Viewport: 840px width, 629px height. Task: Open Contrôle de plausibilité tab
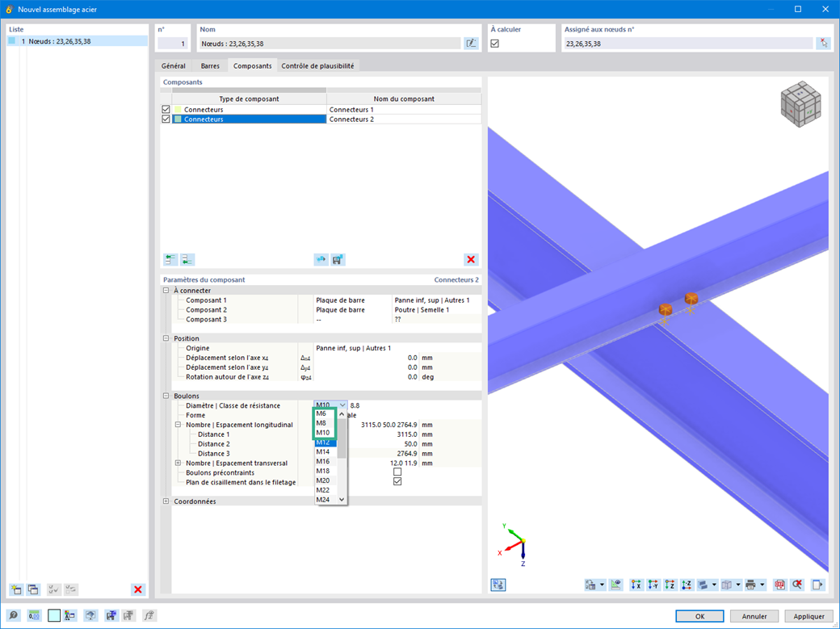pos(317,66)
